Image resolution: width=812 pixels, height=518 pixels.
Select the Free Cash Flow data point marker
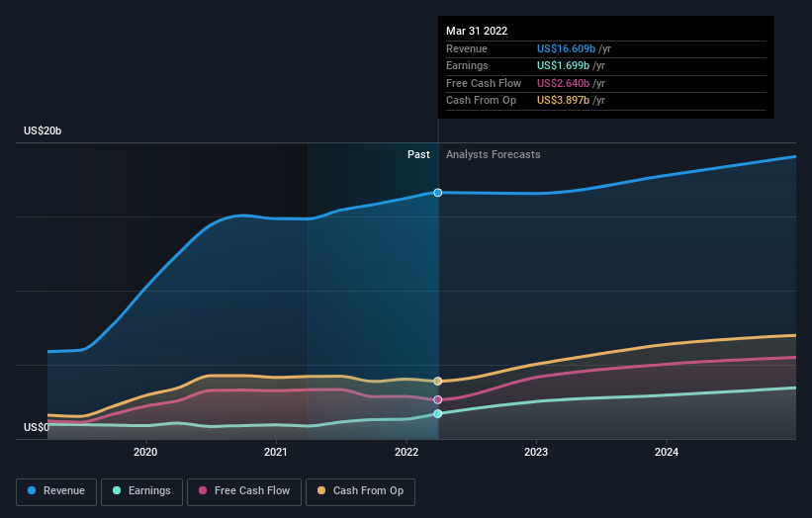click(x=437, y=399)
